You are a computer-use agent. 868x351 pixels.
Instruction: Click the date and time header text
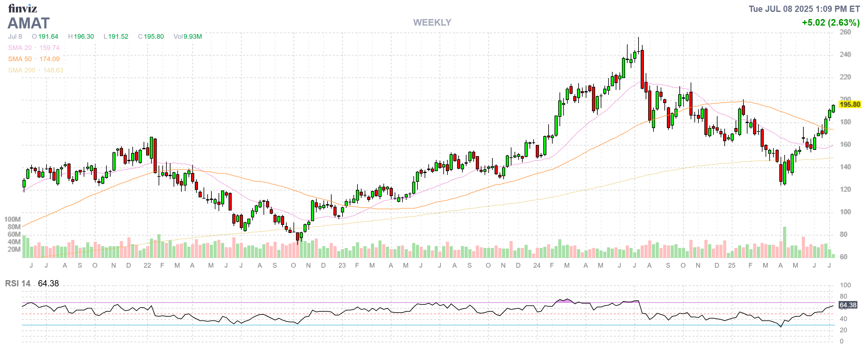(804, 9)
